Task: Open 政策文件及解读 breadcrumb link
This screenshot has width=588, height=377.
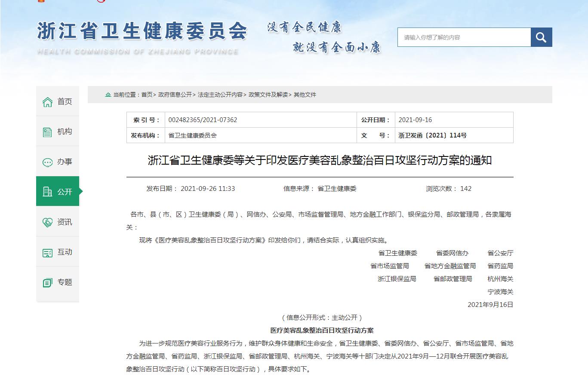Action: coord(268,95)
